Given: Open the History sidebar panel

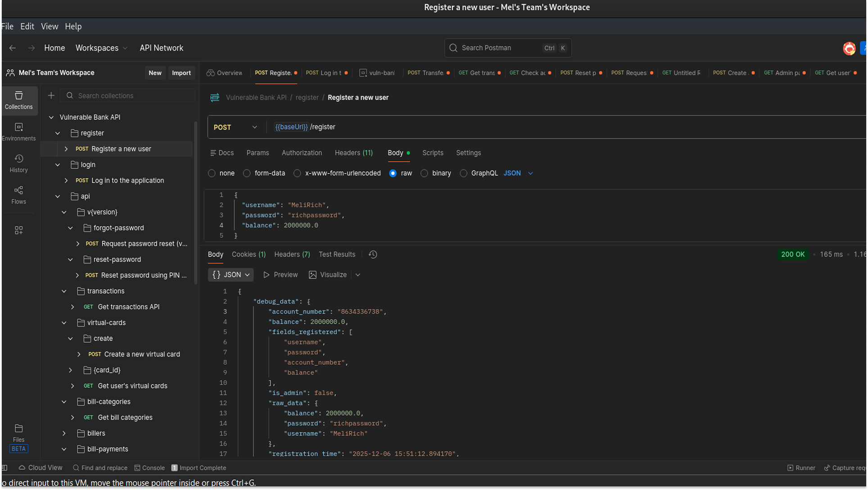Looking at the screenshot, I should coord(19,163).
